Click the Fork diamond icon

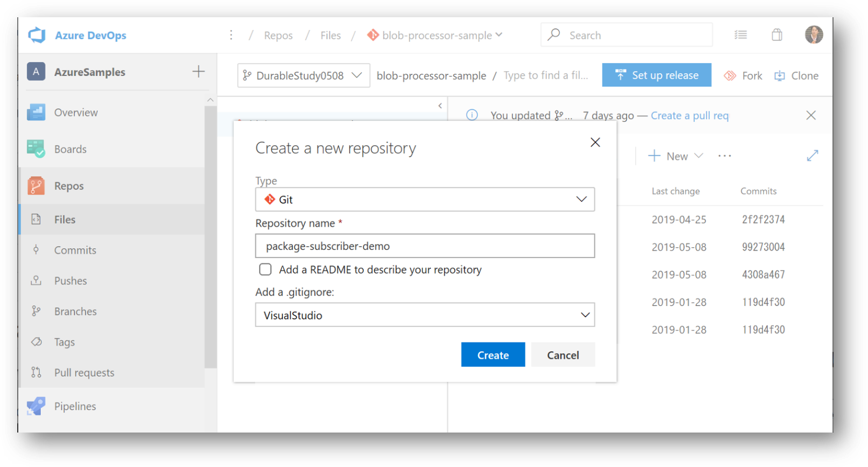coord(730,76)
